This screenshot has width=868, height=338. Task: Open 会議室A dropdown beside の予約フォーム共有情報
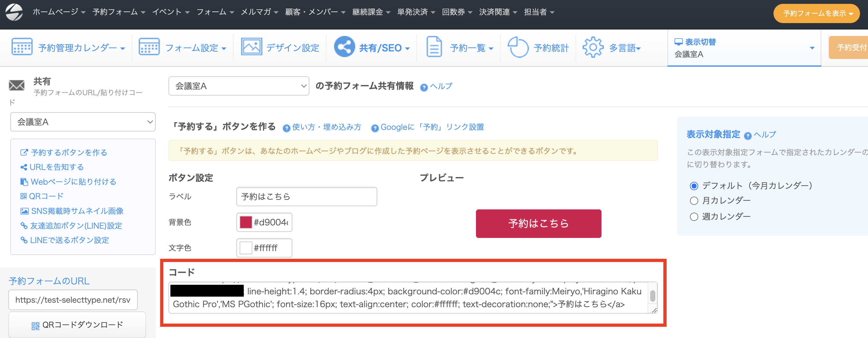(239, 86)
